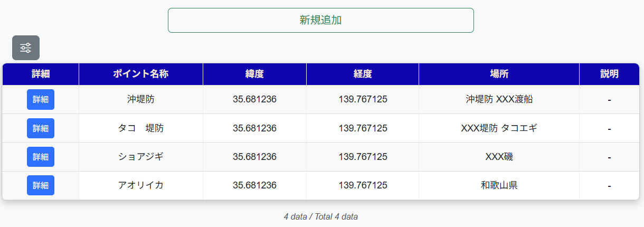644x227 pixels.
Task: Click the 詳細 column header
Action: coord(41,74)
